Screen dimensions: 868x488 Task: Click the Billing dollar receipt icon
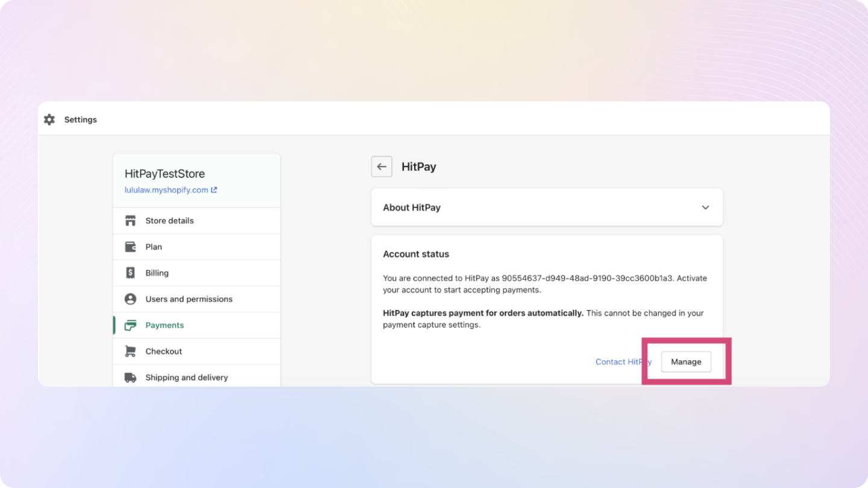(x=130, y=273)
